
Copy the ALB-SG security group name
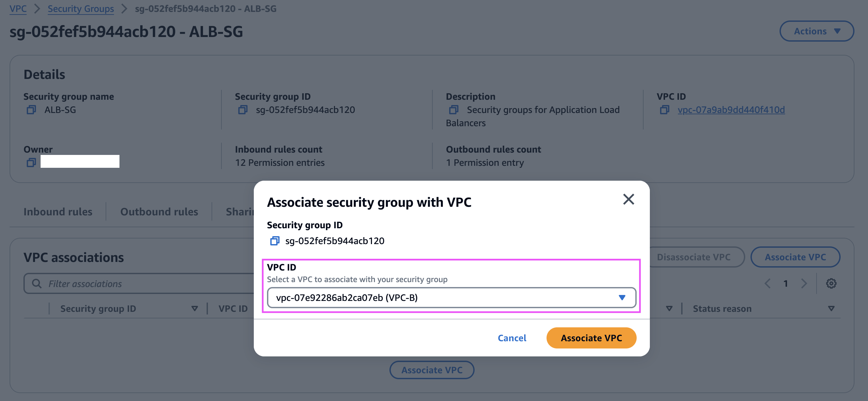coord(31,110)
